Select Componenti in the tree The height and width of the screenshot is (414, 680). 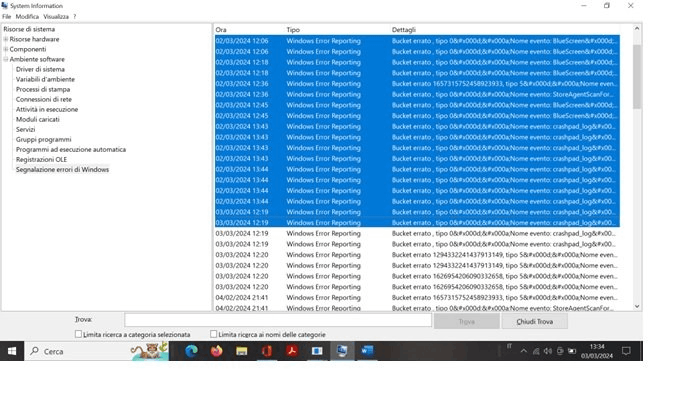click(28, 49)
